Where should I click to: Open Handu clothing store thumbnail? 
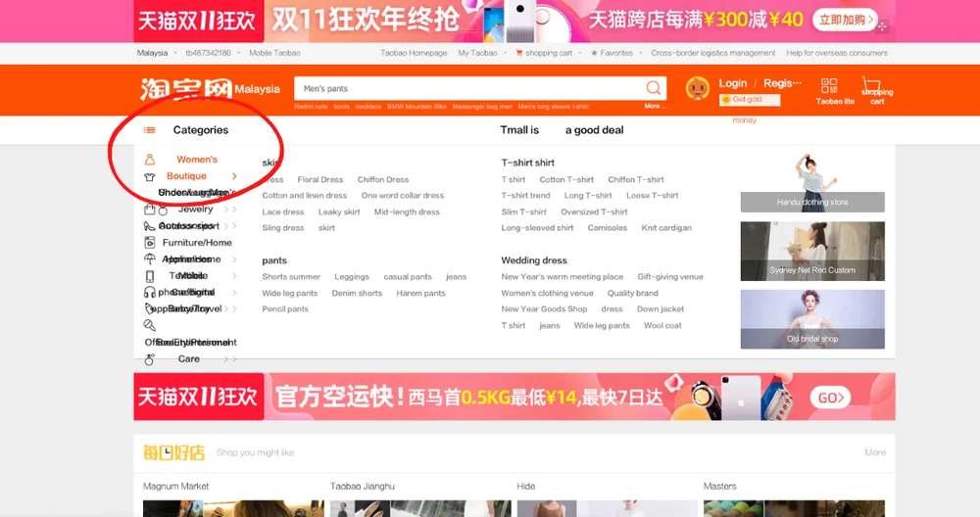[811, 182]
